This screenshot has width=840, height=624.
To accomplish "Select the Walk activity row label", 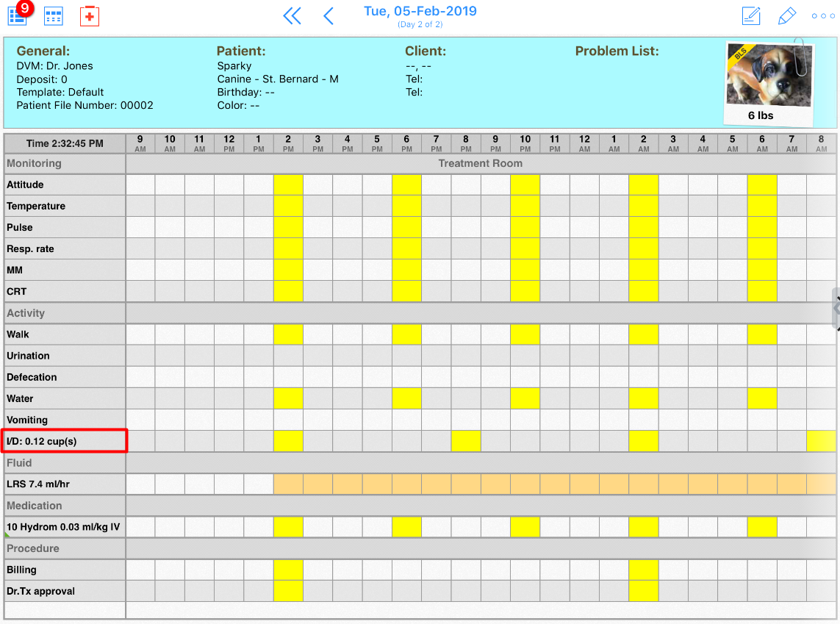I will 65,334.
